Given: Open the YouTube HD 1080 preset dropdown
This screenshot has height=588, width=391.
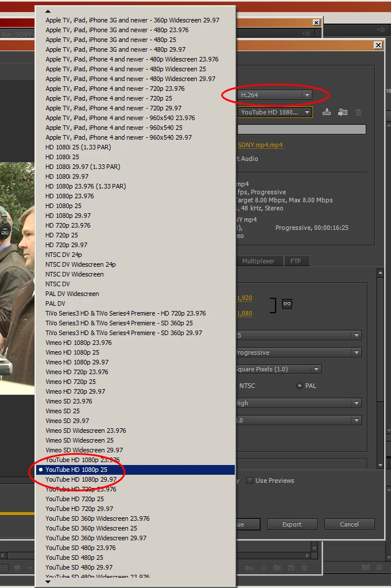Looking at the screenshot, I should pos(274,112).
